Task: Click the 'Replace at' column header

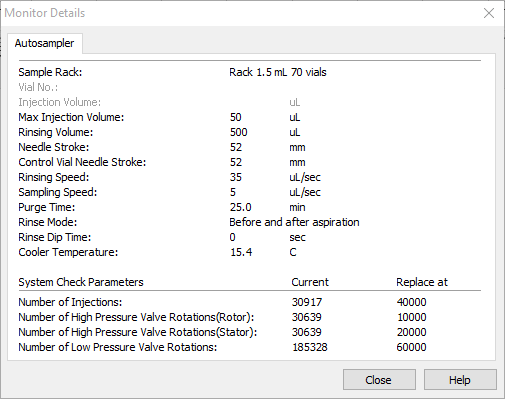Action: [x=422, y=282]
